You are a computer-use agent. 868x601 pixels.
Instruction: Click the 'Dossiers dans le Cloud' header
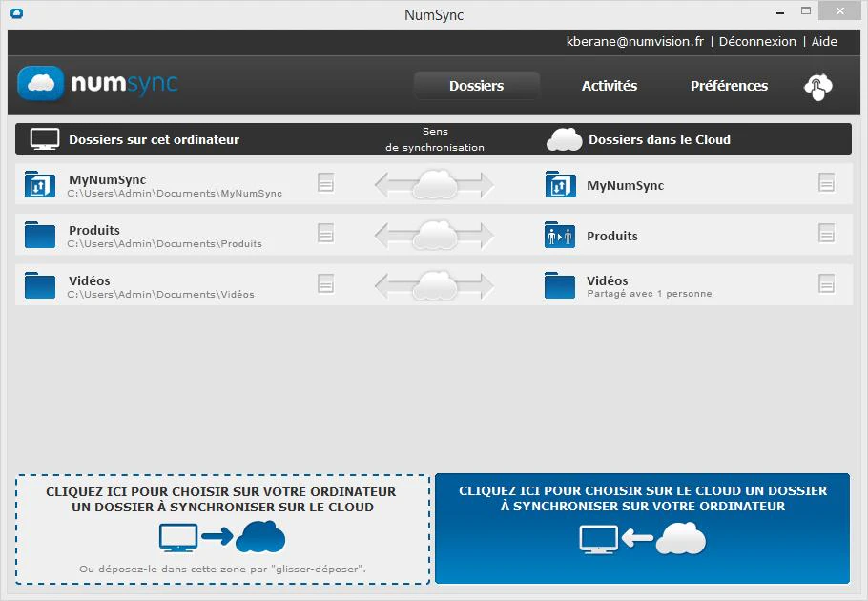(x=659, y=139)
